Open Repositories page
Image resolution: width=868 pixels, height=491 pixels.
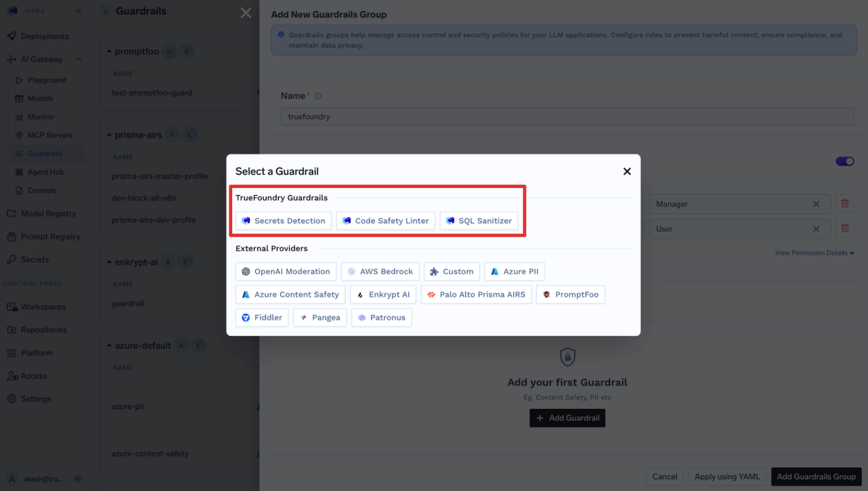(x=44, y=329)
